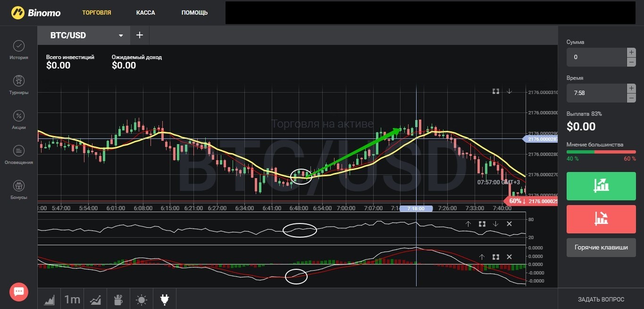Click the Ожидаемый доход $0.00 value
This screenshot has height=309, width=644.
click(124, 66)
